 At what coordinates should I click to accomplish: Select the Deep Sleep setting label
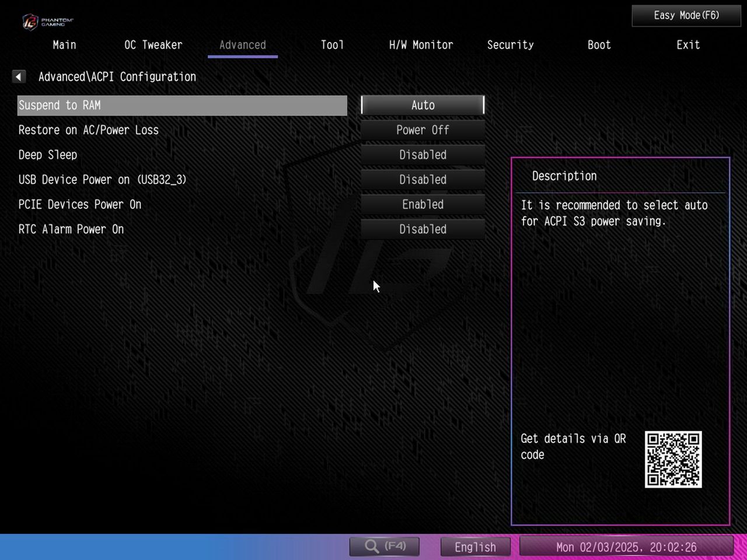pyautogui.click(x=48, y=155)
